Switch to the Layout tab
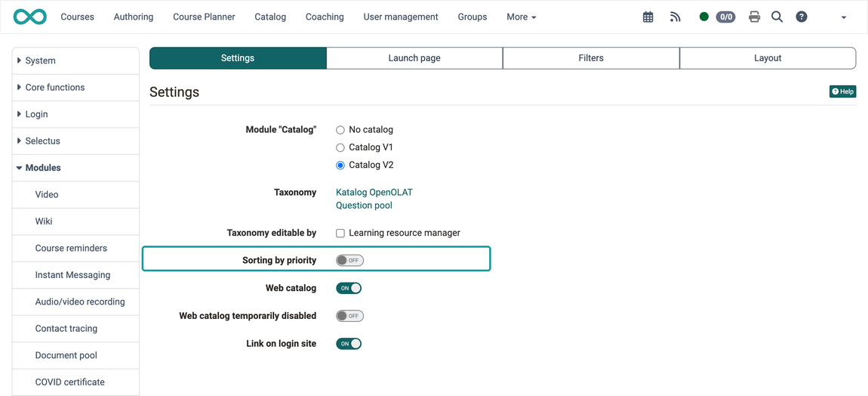Image resolution: width=868 pixels, height=396 pixels. [768, 58]
